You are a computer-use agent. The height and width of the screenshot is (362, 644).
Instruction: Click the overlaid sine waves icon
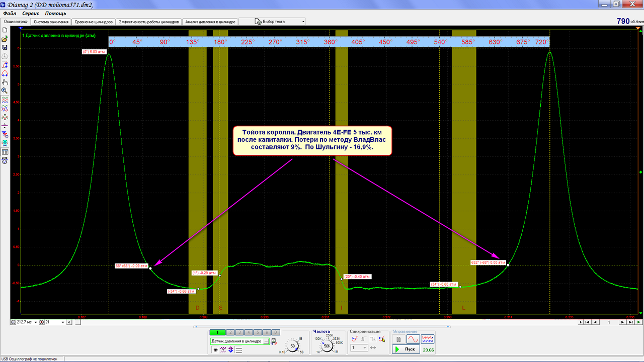pos(5,108)
